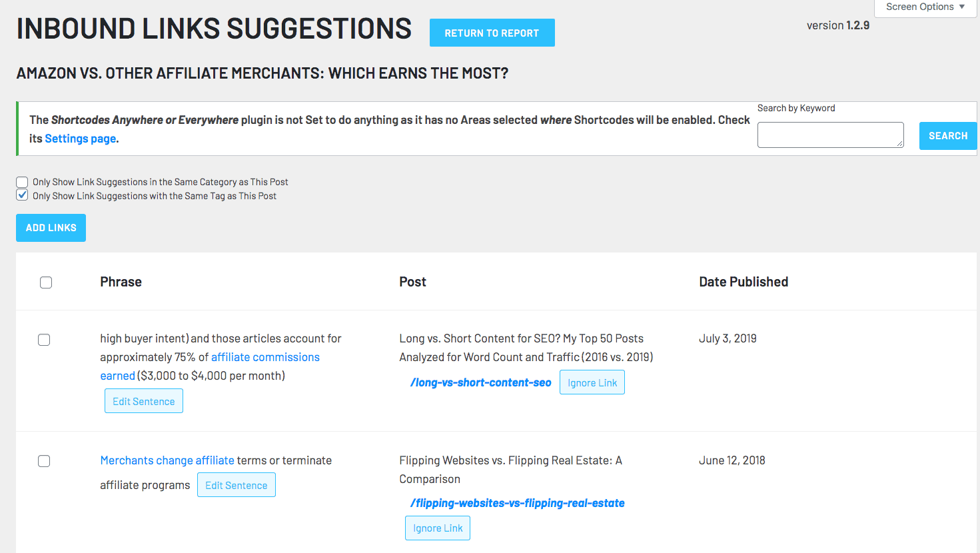Edit Sentence for Merchants change affiliate phrase
The height and width of the screenshot is (553, 980).
236,485
